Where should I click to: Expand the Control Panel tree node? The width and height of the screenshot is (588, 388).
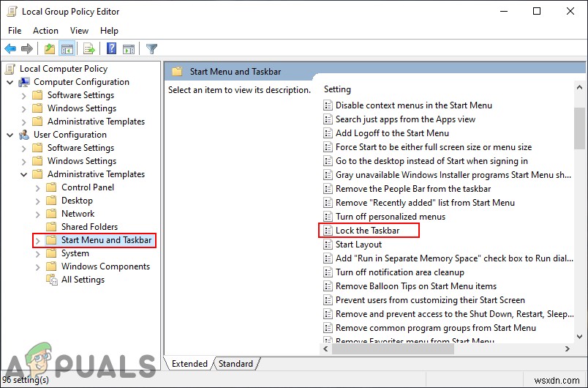[x=37, y=188]
